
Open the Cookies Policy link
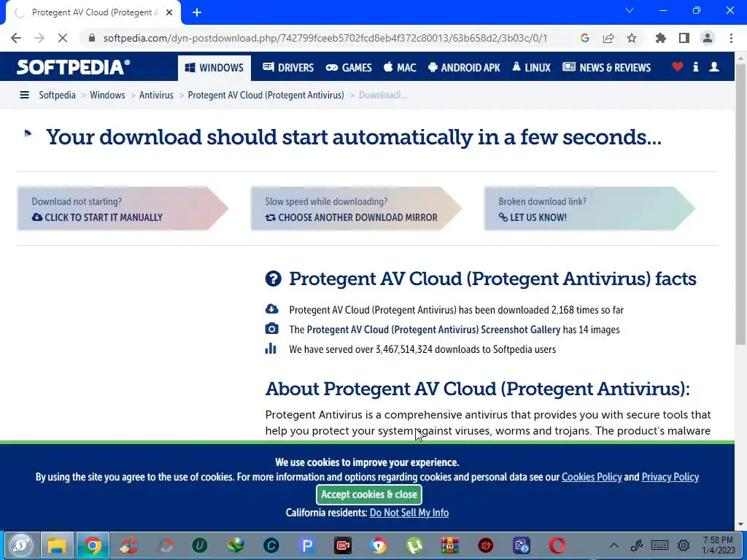[x=592, y=477]
